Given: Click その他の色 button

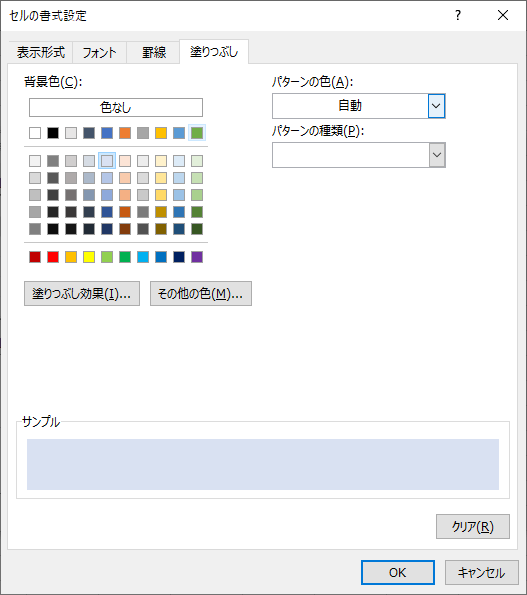Looking at the screenshot, I should click(x=201, y=293).
